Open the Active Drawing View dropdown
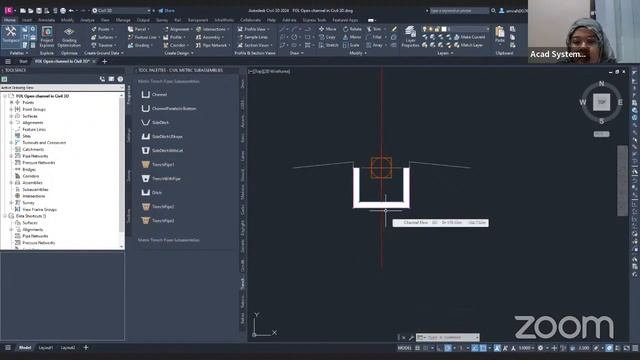Screen dimensions: 640x360 coord(62,87)
